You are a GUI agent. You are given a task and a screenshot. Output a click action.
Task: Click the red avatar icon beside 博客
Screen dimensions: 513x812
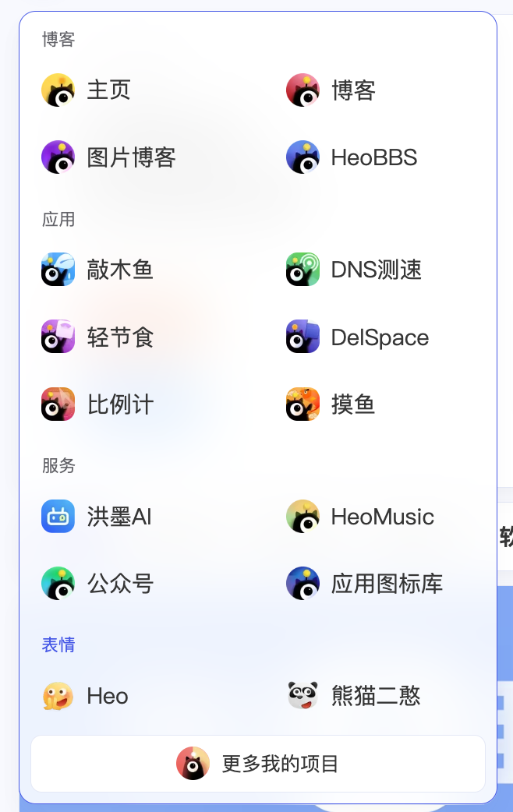pyautogui.click(x=302, y=90)
